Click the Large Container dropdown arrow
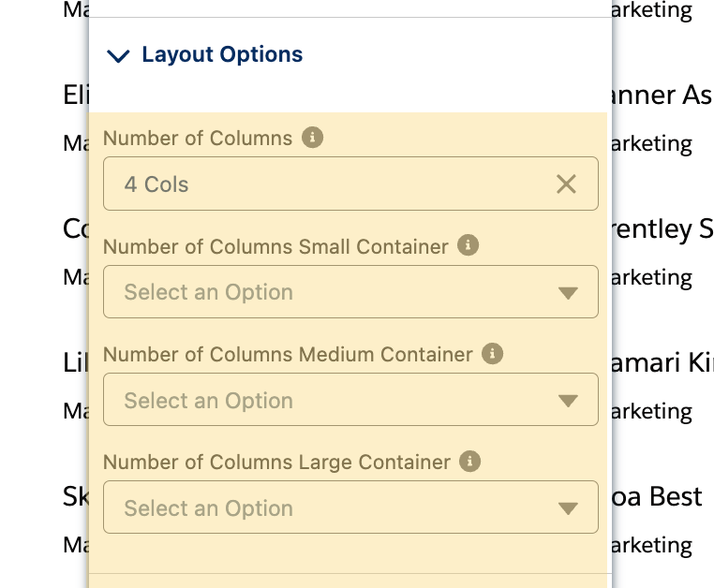The image size is (714, 588). click(x=568, y=509)
